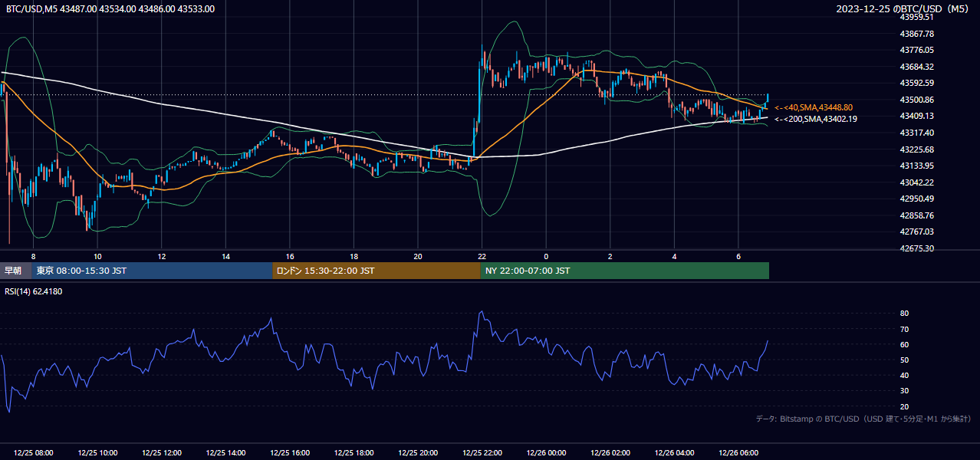
Task: Click the bottom time label 12/25 20:00
Action: (418, 453)
